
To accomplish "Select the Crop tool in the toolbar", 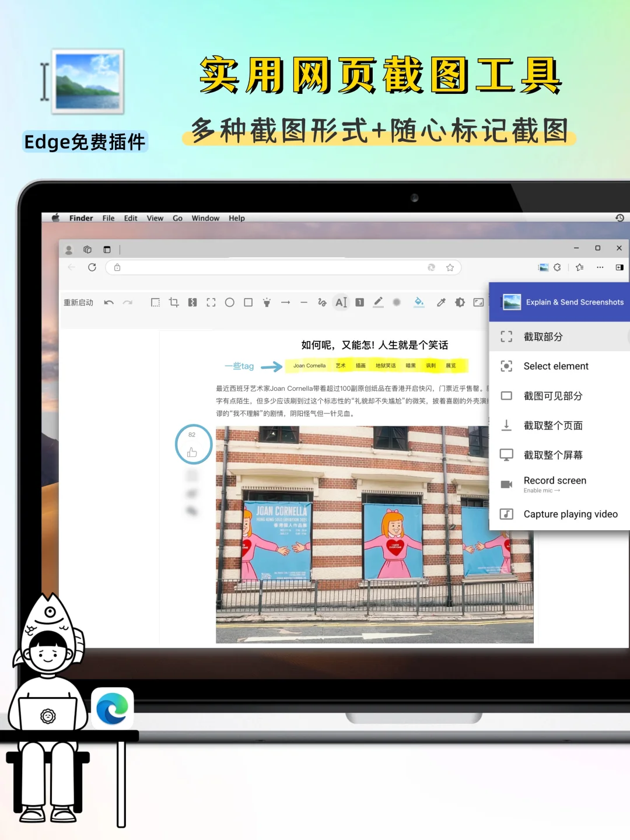I will 174,303.
